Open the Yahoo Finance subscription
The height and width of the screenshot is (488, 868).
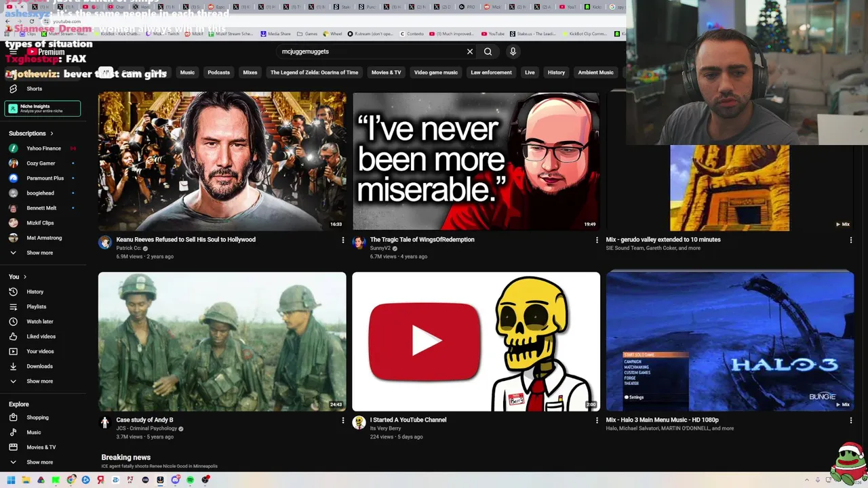click(43, 148)
